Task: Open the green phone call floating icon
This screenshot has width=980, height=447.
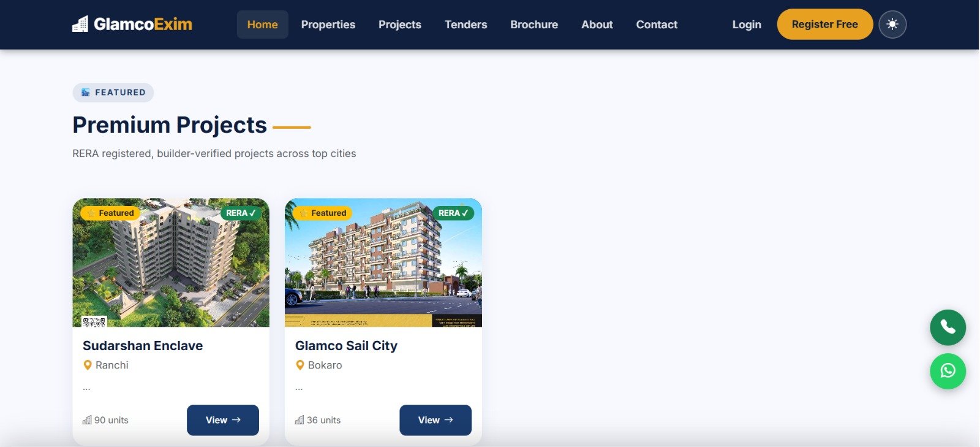Action: (x=948, y=327)
